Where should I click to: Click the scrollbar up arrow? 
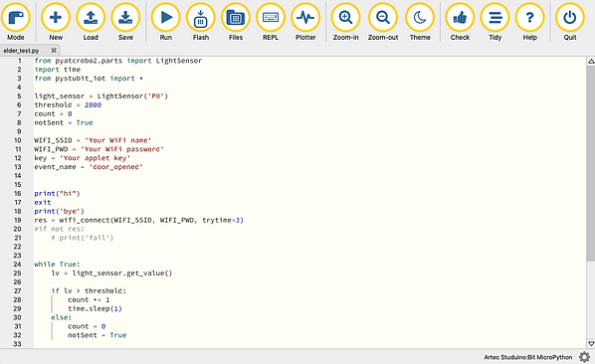click(x=591, y=61)
